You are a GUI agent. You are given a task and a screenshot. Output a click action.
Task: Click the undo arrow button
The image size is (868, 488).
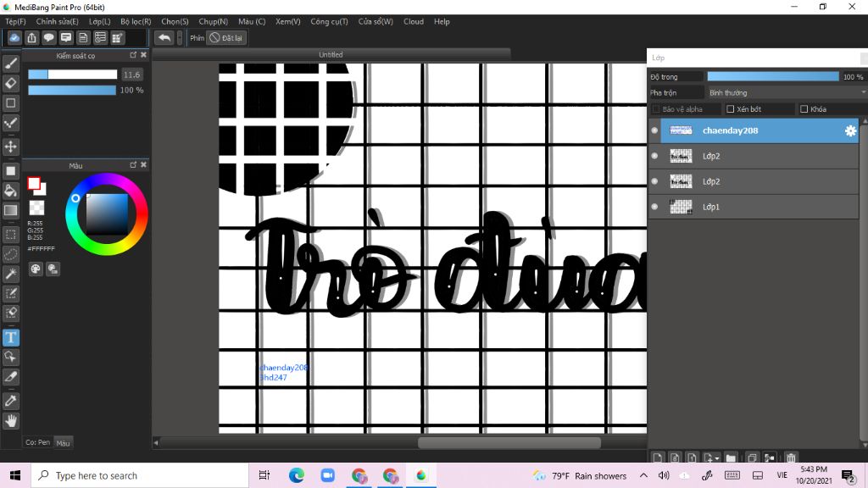(164, 37)
